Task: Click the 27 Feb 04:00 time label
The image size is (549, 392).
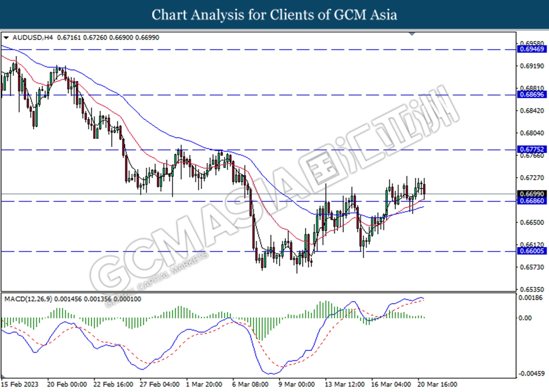Action: 159,384
